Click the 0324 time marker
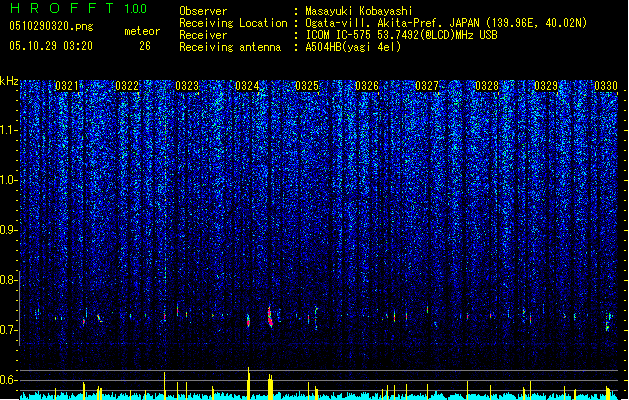Viewport: 629px width, 400px height. click(247, 86)
